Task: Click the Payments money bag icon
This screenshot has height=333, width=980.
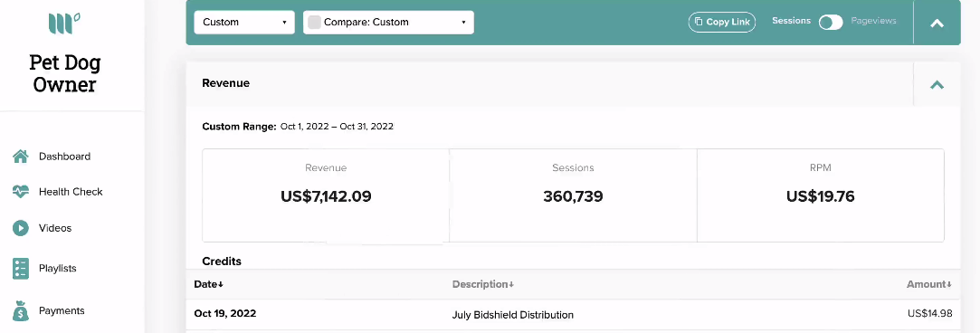Action: click(x=21, y=310)
